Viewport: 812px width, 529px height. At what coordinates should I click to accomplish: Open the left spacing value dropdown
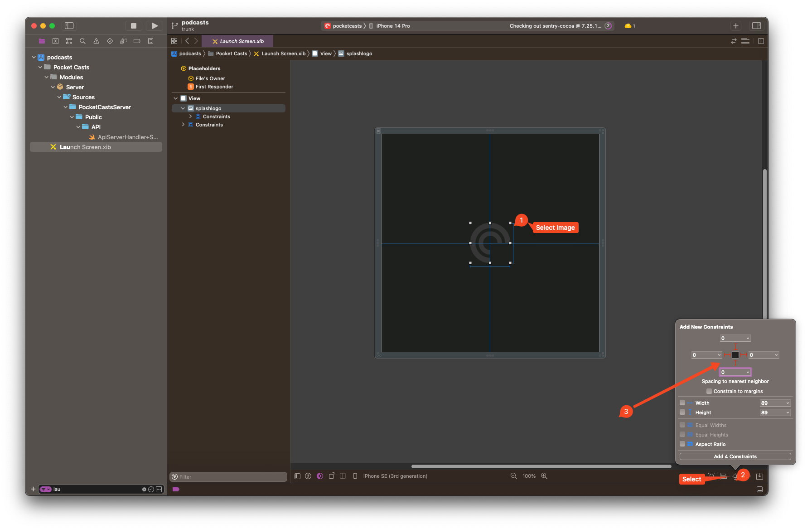coord(719,355)
